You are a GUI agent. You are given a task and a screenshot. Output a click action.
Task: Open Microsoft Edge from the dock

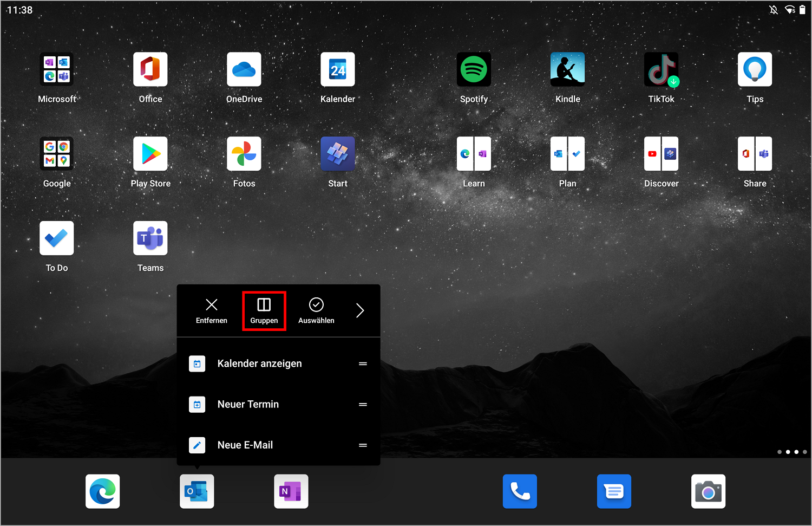click(103, 491)
